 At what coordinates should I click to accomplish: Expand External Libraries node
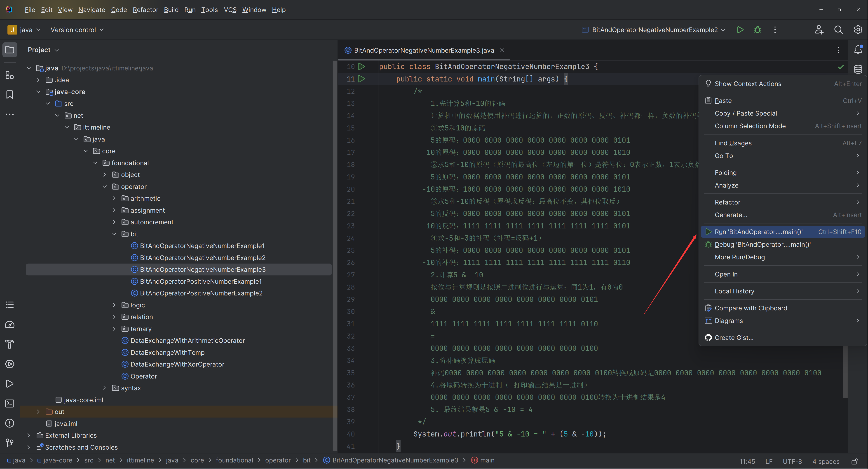[x=29, y=435]
